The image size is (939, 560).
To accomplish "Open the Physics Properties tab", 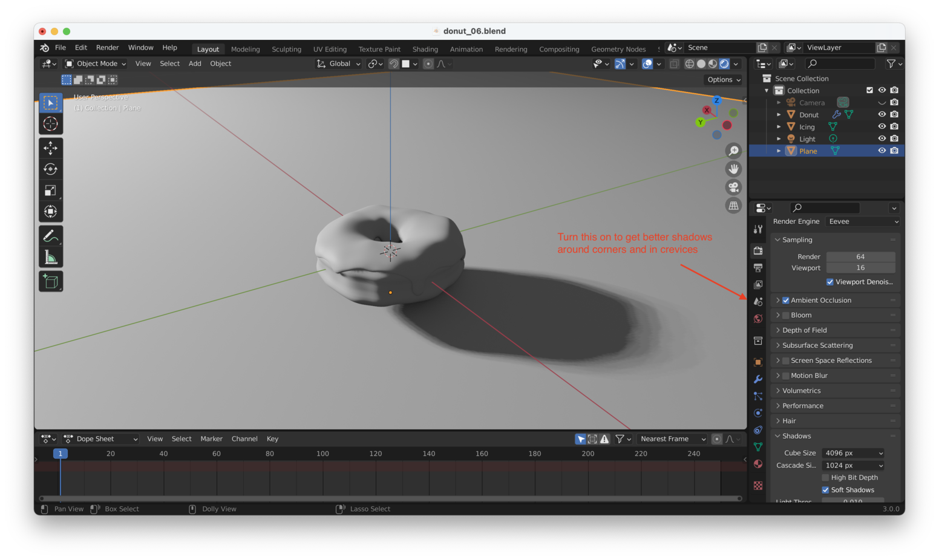I will [x=757, y=412].
